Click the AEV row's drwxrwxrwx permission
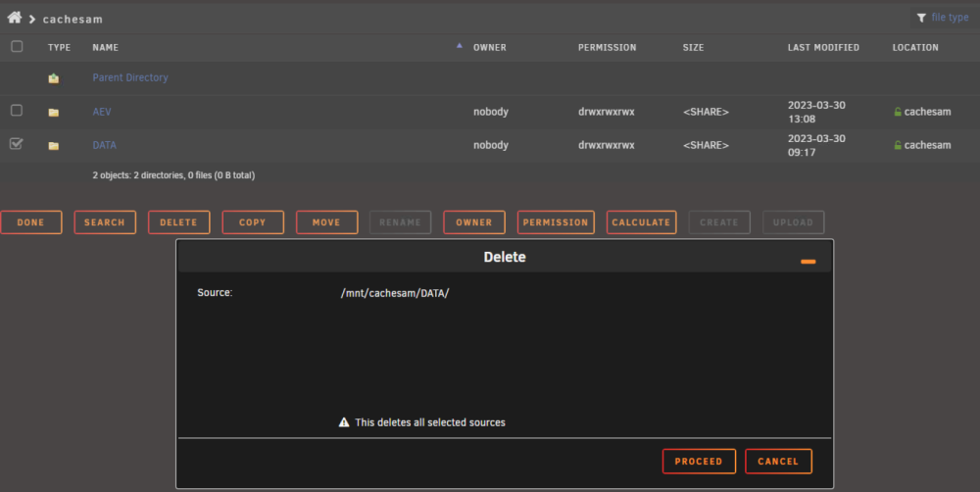 (607, 112)
